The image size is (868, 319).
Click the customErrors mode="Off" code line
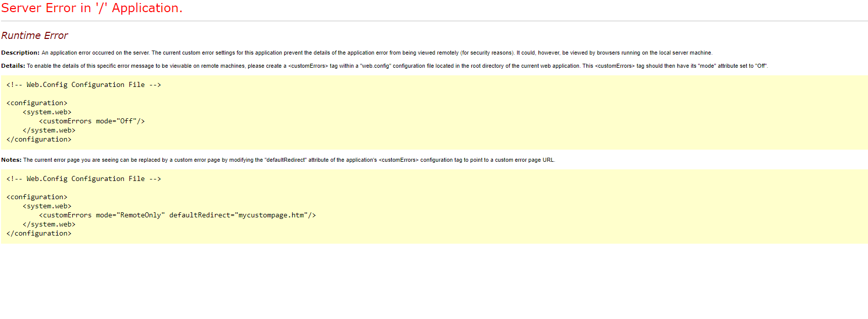[92, 121]
